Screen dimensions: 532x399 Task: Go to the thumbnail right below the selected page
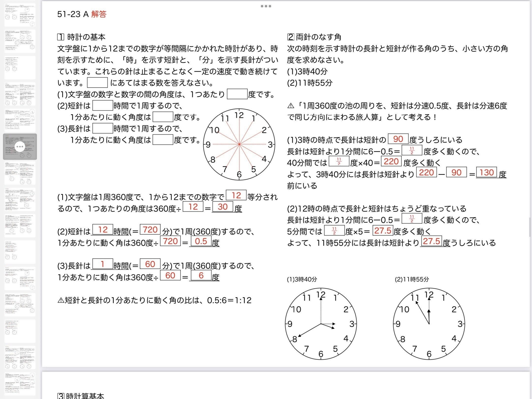[20, 173]
